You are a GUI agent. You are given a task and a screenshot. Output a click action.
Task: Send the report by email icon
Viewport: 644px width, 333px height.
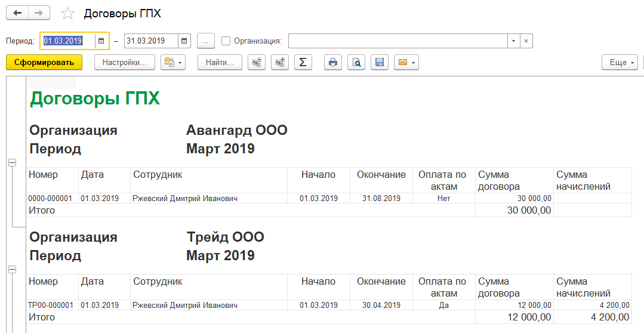(x=406, y=62)
